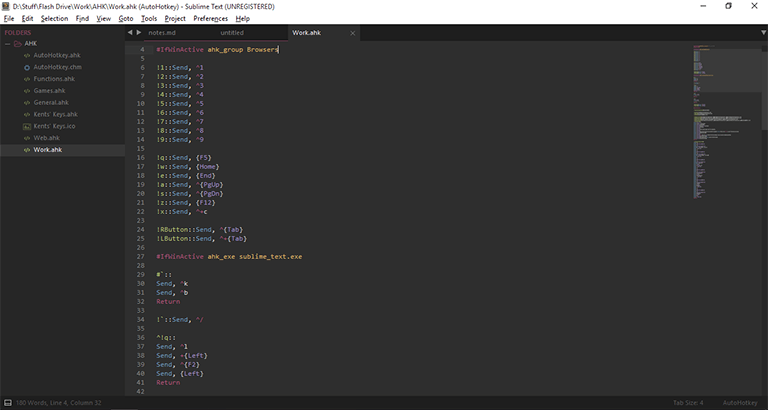Screen dimensions: 768x410
Task: Open the Project menu
Action: pyautogui.click(x=175, y=19)
